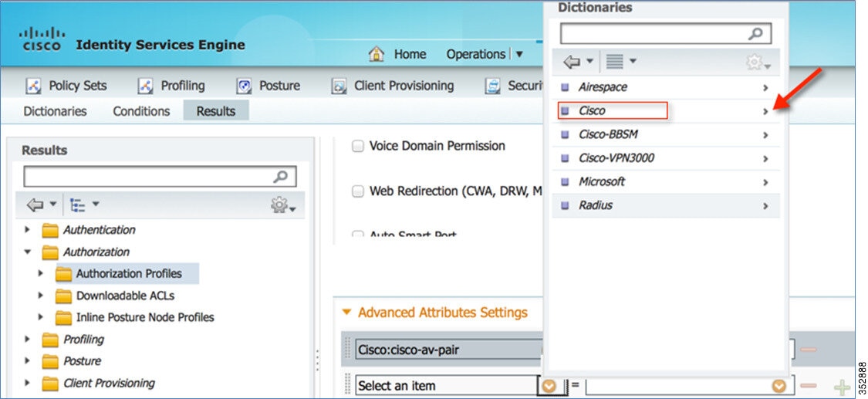Click the Security tab icon
The width and height of the screenshot is (868, 399).
click(493, 86)
